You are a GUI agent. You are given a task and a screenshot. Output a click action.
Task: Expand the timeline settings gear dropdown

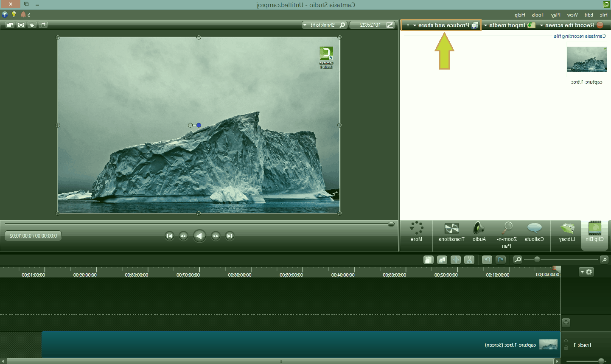586,272
